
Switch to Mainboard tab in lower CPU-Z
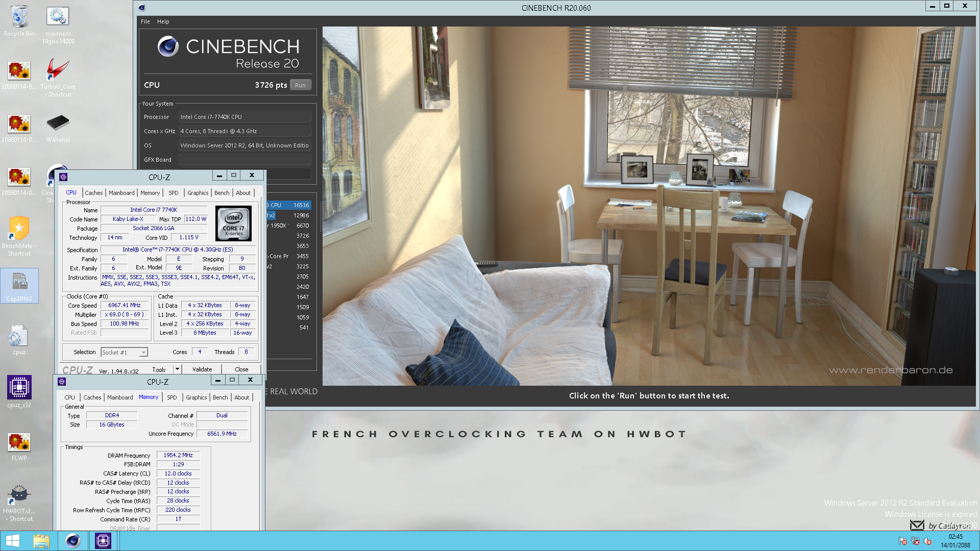(120, 397)
